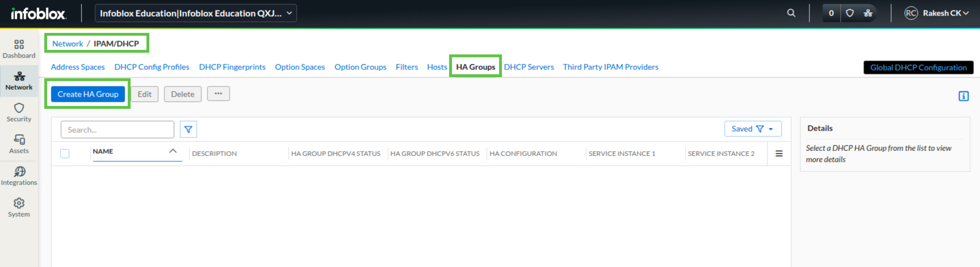Image resolution: width=980 pixels, height=267 pixels.
Task: Switch to the DHCP Config Profiles tab
Action: point(152,67)
